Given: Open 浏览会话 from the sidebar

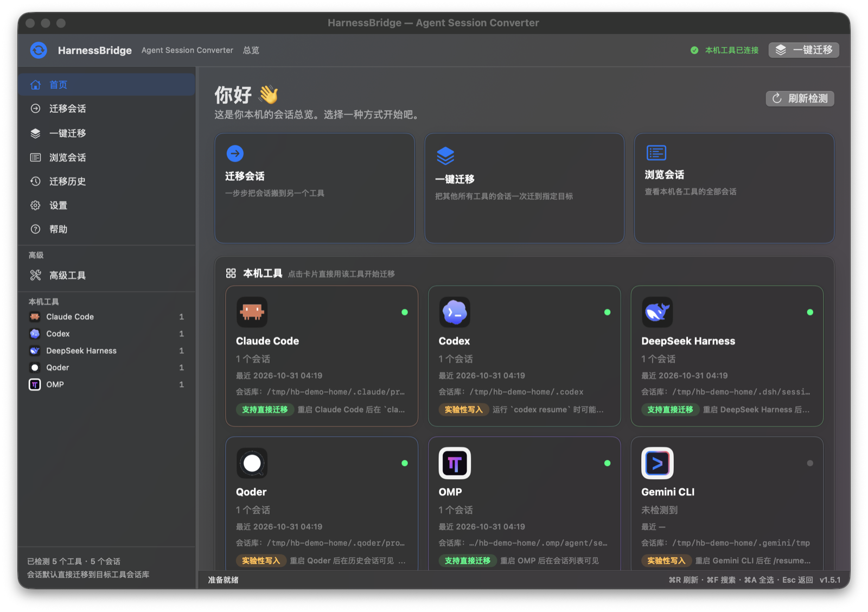Looking at the screenshot, I should tap(107, 157).
